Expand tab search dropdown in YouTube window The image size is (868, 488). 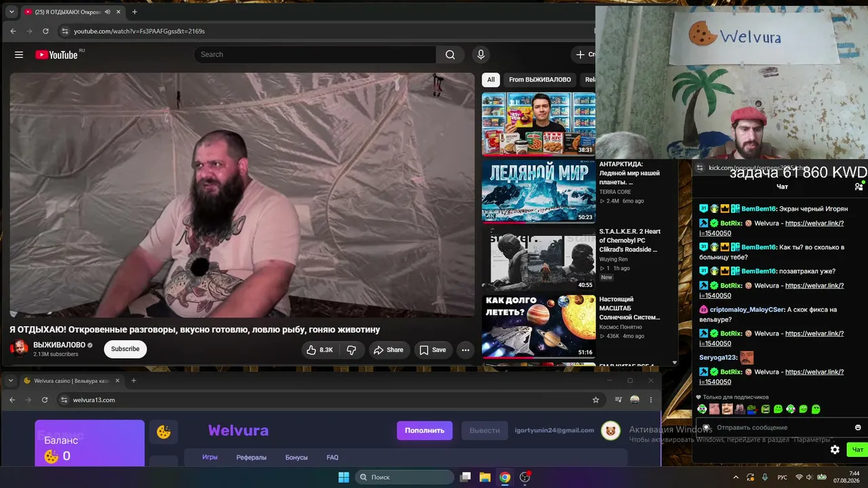tap(11, 12)
